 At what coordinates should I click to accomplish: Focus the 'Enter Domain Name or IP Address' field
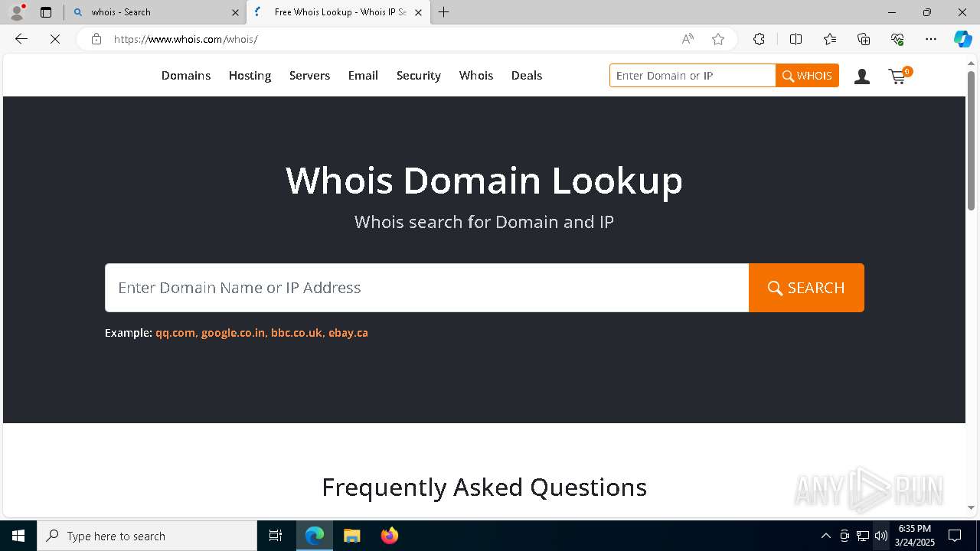[x=426, y=288]
